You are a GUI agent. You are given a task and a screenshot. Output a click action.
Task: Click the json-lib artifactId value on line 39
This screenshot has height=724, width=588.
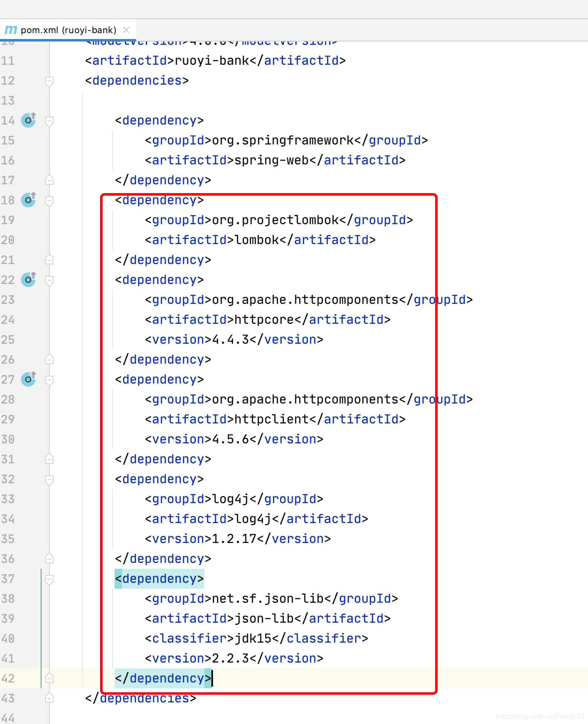click(x=264, y=619)
